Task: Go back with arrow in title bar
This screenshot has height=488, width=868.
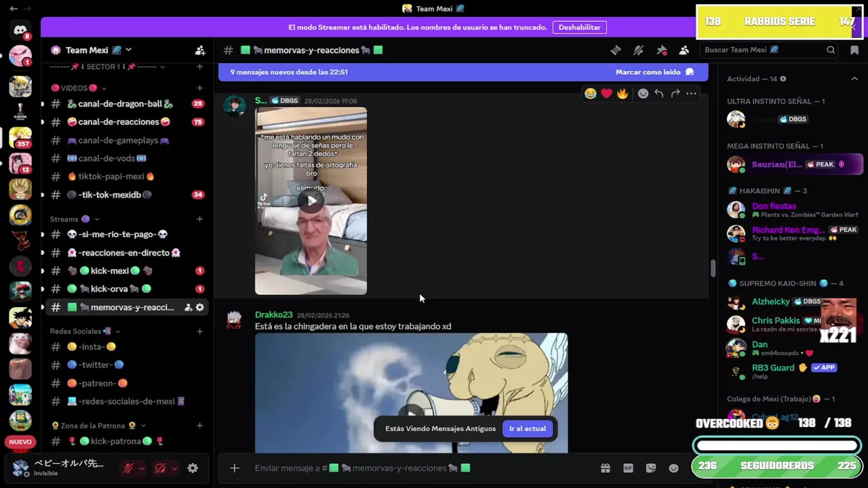Action: (x=14, y=9)
